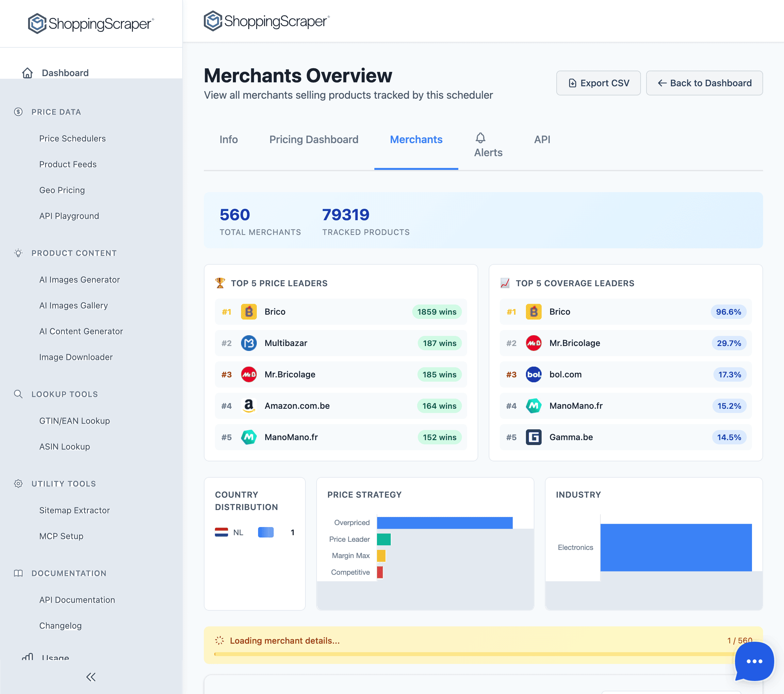Open AI Content Generator
The image size is (784, 694).
pyautogui.click(x=81, y=331)
